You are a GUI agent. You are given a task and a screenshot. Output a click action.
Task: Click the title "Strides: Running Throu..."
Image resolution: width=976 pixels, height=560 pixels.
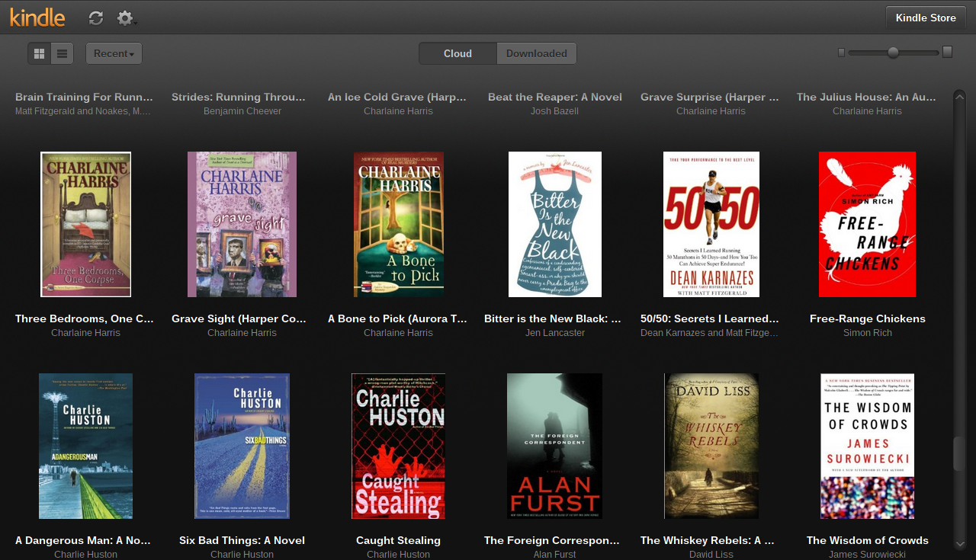click(239, 97)
